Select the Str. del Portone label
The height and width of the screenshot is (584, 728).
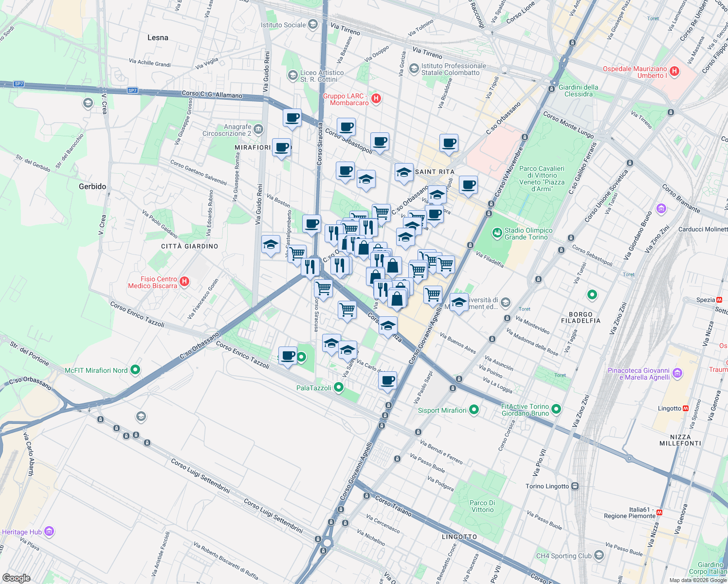click(30, 354)
